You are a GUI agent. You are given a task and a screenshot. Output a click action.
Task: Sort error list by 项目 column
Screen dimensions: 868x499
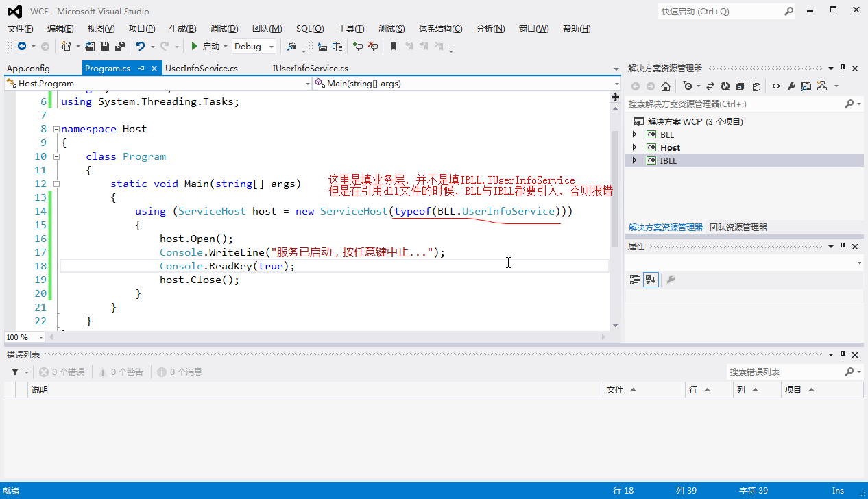tap(821, 389)
